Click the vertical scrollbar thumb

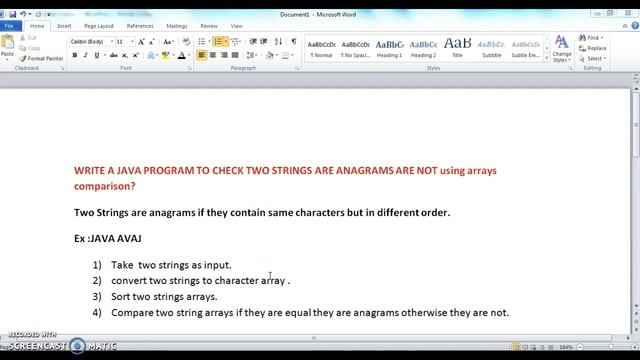coord(636,124)
